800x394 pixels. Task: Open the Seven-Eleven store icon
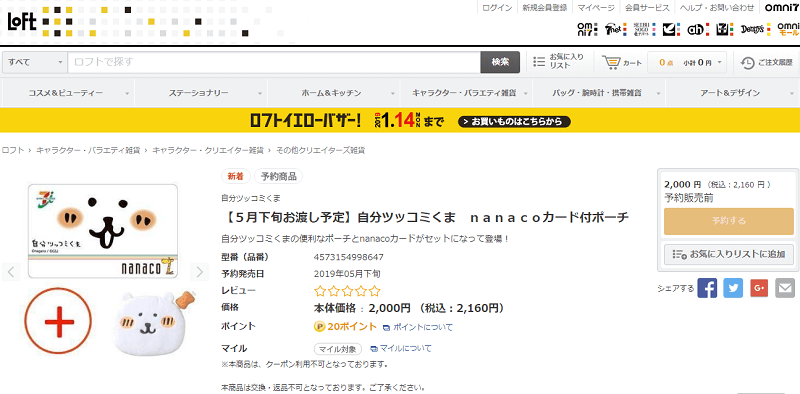[x=724, y=30]
